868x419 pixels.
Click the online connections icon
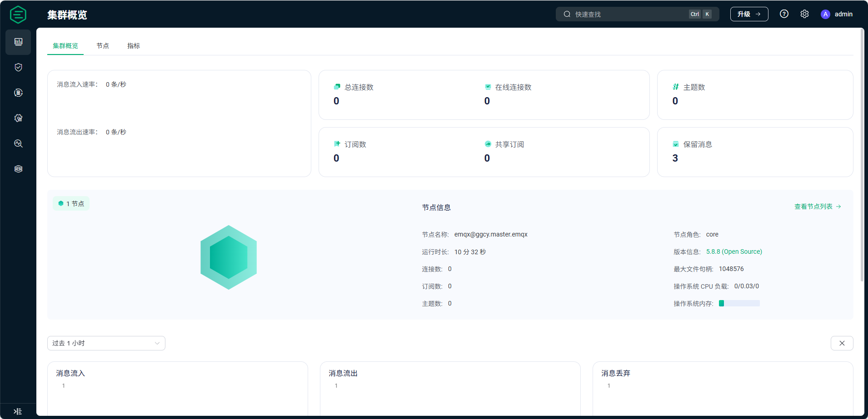[488, 87]
